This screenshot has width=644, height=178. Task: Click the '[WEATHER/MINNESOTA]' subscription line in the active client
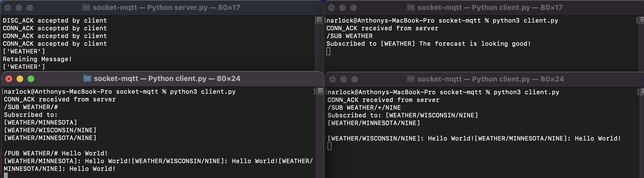41,123
